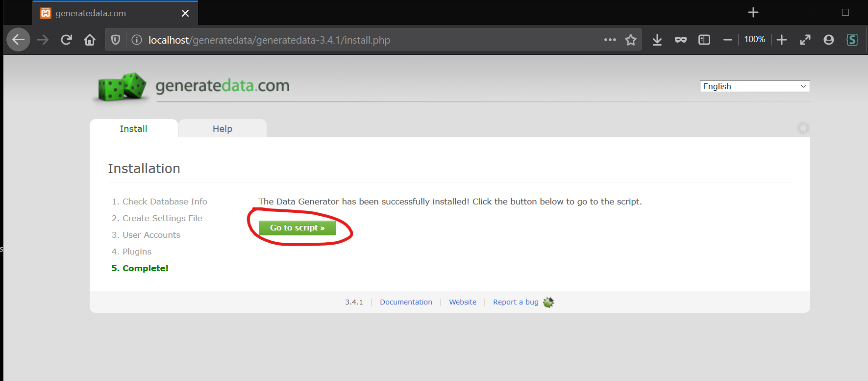This screenshot has height=381, width=868.
Task: Open the account avatar icon
Action: coord(829,40)
